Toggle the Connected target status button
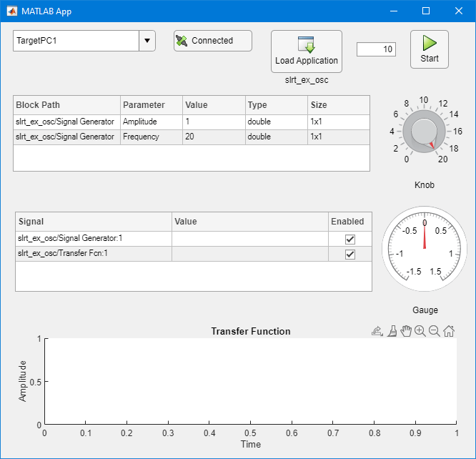Image resolution: width=476 pixels, height=459 pixels. (x=213, y=41)
